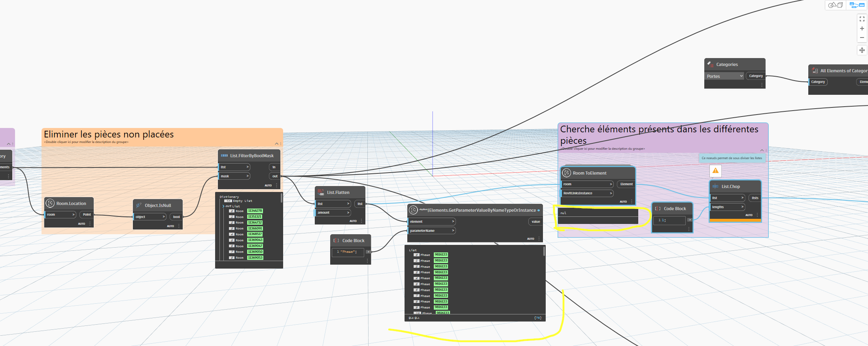Click the Room.Location node icon
The width and height of the screenshot is (868, 346).
(50, 203)
